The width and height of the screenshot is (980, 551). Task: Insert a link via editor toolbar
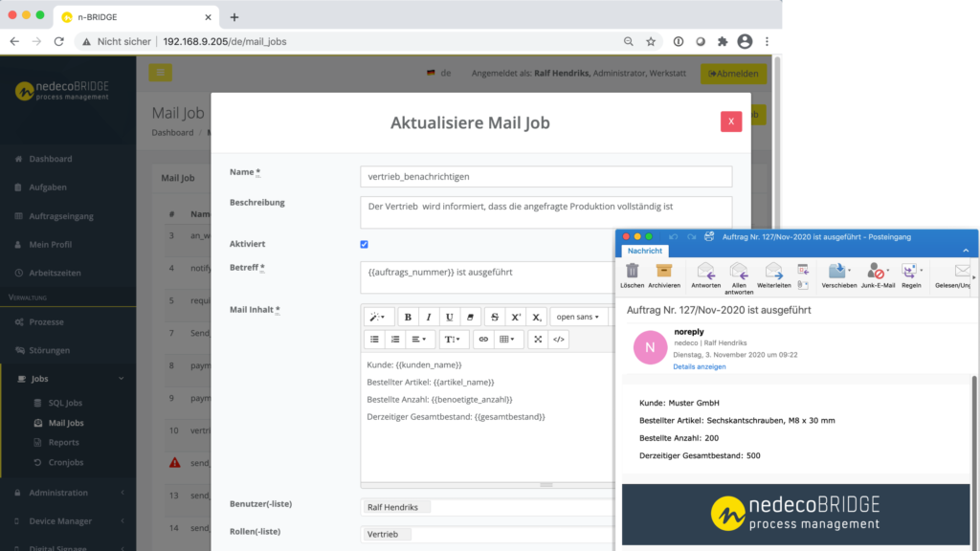tap(482, 340)
